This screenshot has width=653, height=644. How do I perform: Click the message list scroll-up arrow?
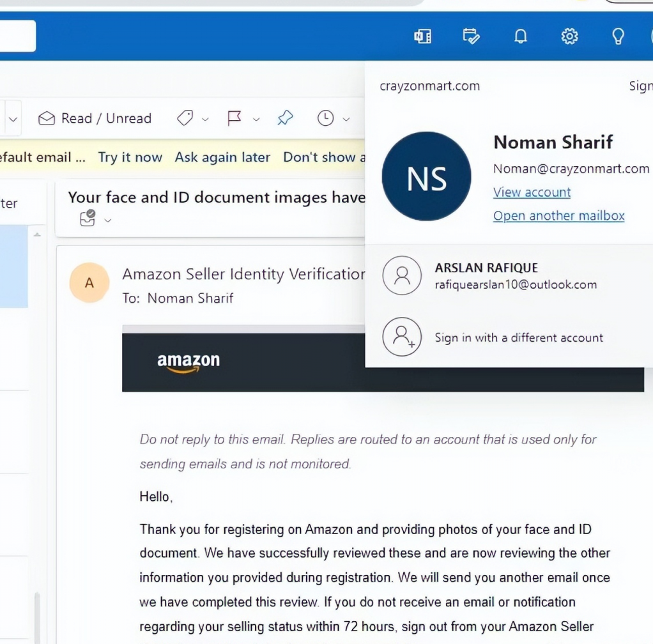(37, 234)
